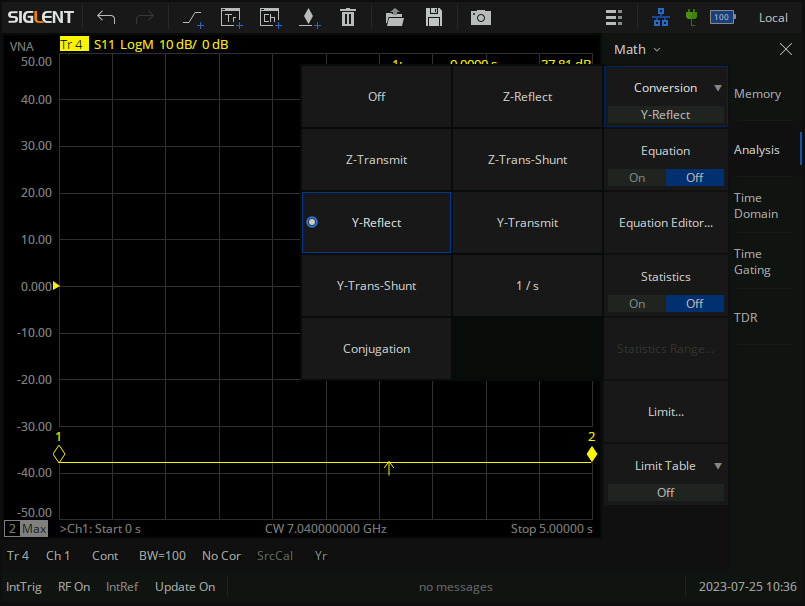Click the IntTrig status entry
Image resolution: width=805 pixels, height=606 pixels.
[x=24, y=586]
